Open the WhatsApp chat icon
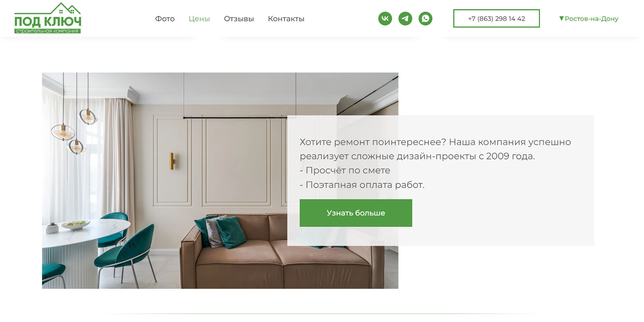 coord(425,19)
